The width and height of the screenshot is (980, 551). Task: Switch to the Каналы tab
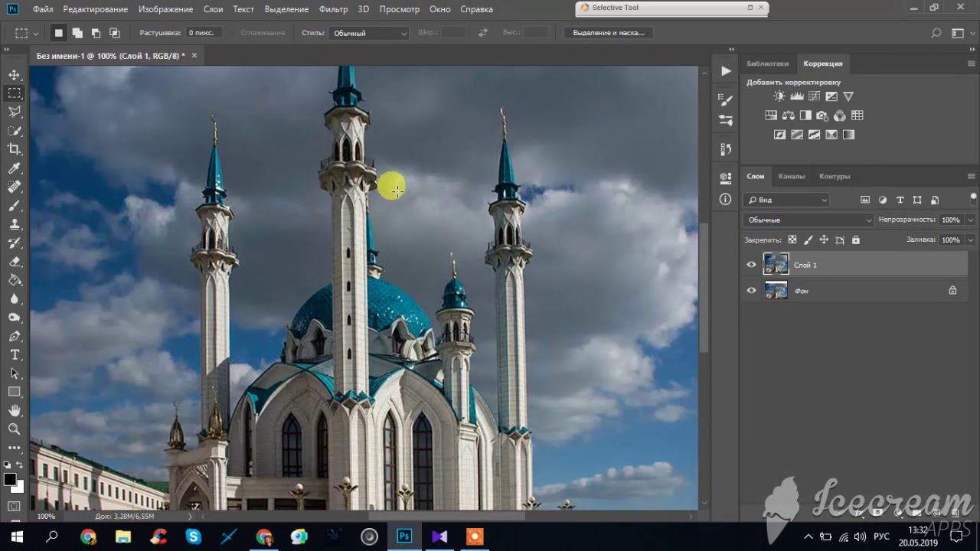791,176
